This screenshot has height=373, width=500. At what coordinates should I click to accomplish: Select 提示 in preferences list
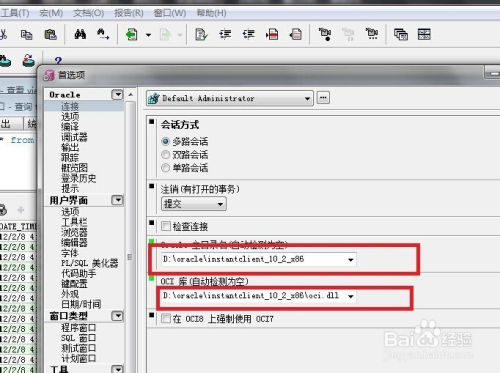tap(70, 188)
